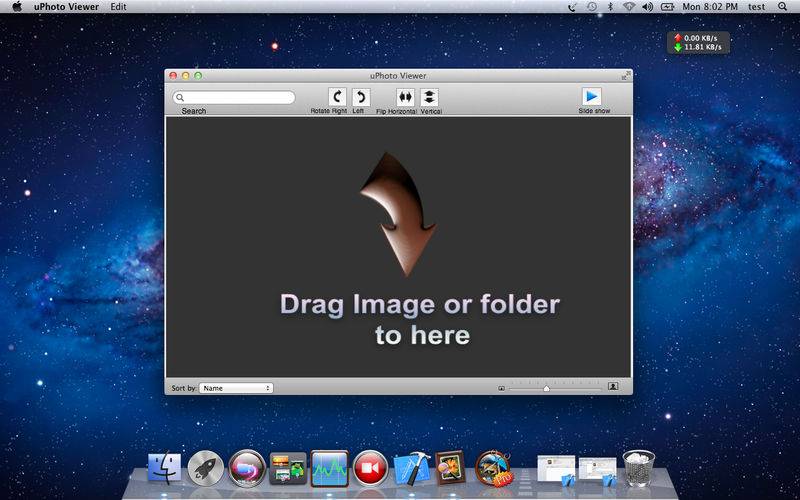The image size is (800, 500).
Task: Open the Apple menu
Action: (x=17, y=7)
